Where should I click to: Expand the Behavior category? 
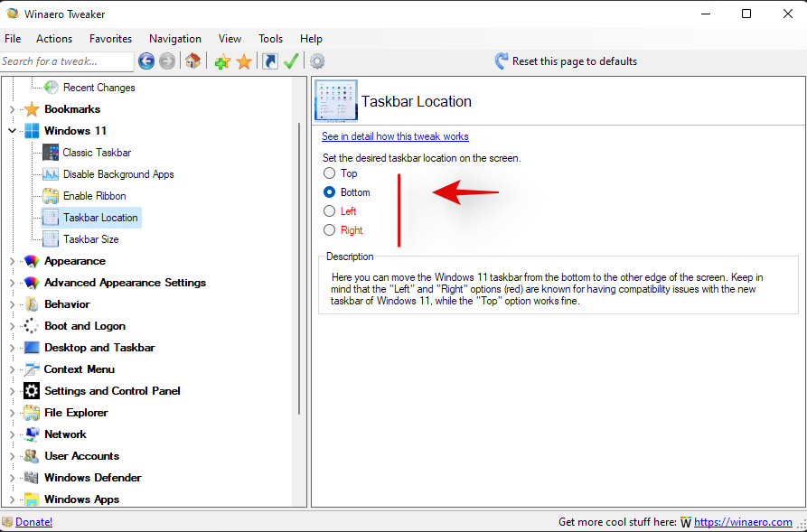pyautogui.click(x=13, y=304)
